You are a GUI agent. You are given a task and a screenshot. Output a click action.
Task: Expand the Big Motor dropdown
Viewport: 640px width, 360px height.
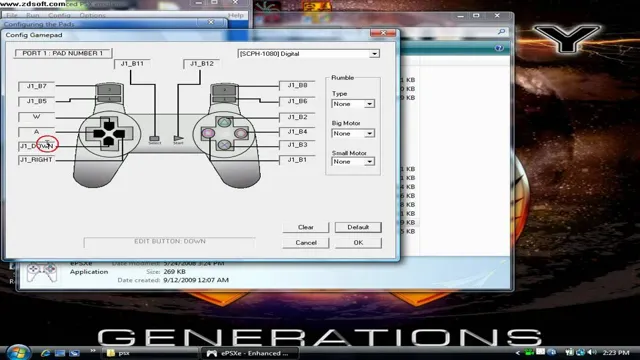click(369, 133)
